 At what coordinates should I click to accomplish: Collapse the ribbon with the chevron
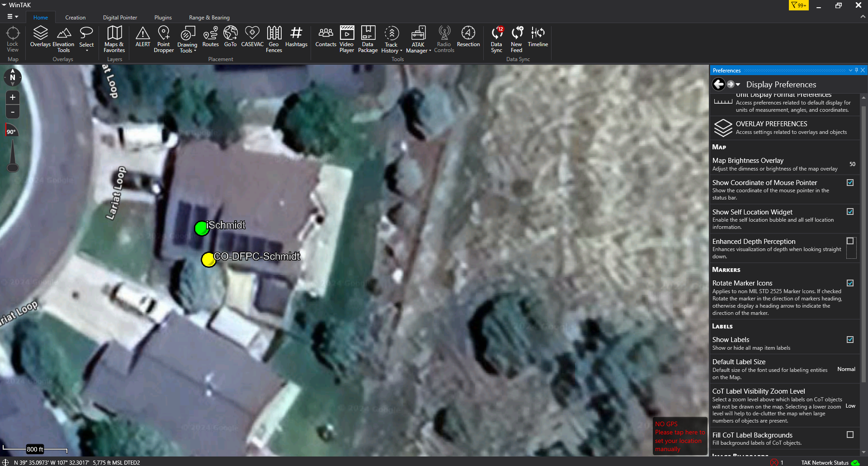[x=863, y=16]
